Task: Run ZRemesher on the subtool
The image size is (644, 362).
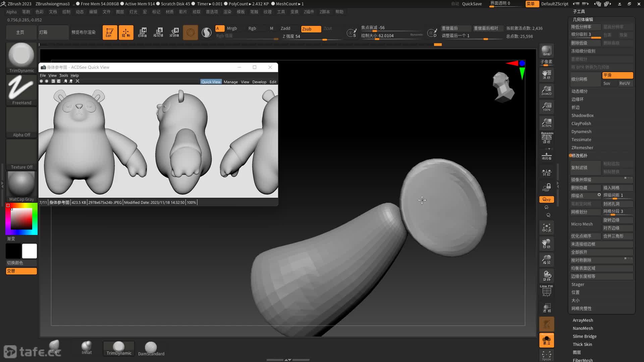Action: [582, 147]
